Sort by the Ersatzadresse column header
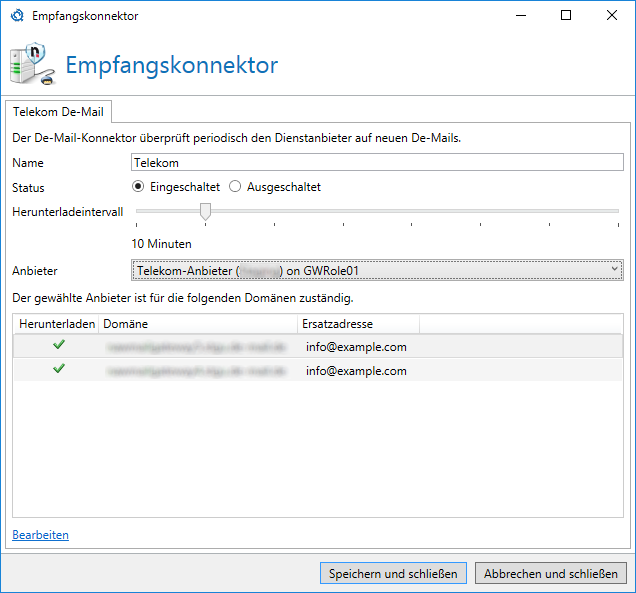Screen dimensions: 636x593 [359, 324]
